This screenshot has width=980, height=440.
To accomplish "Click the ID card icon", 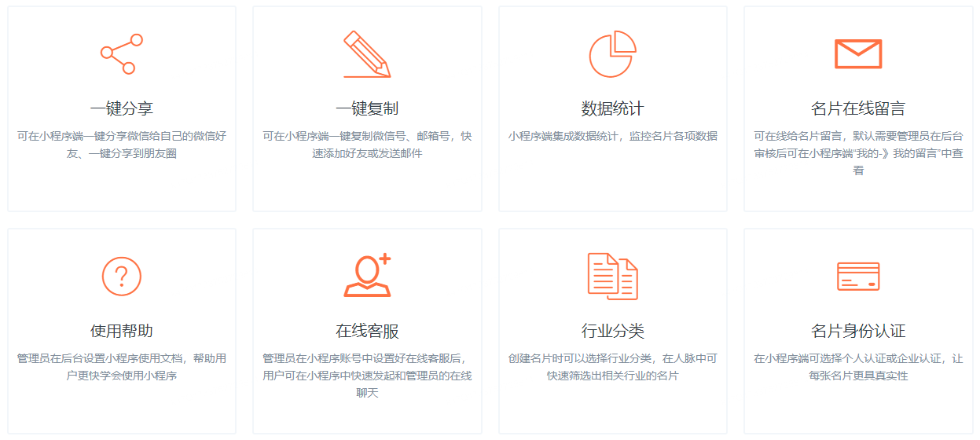I will click(x=858, y=277).
